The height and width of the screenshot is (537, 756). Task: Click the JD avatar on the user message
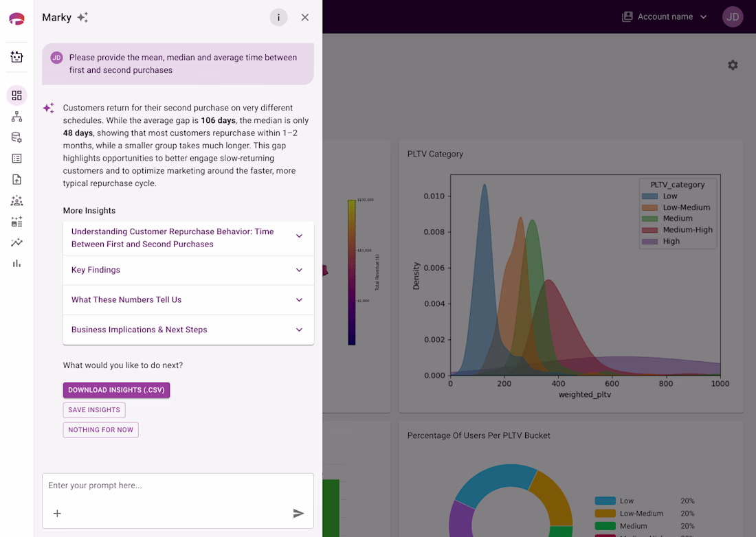pyautogui.click(x=56, y=58)
